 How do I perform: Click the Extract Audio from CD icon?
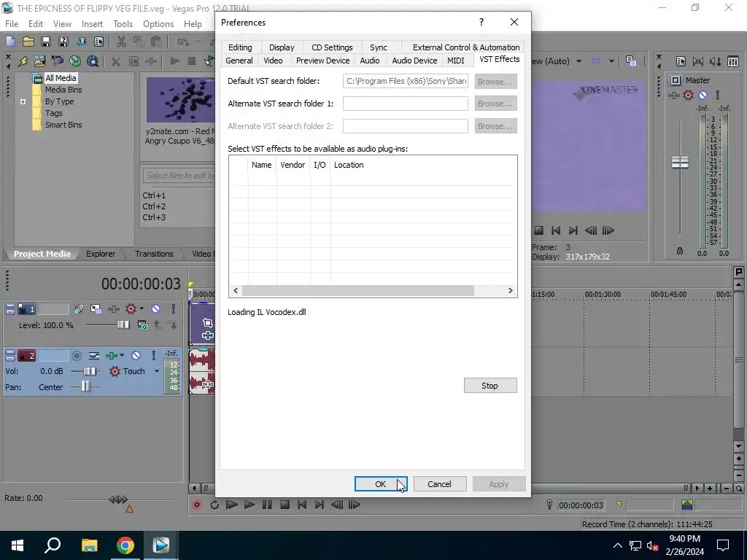click(x=75, y=61)
